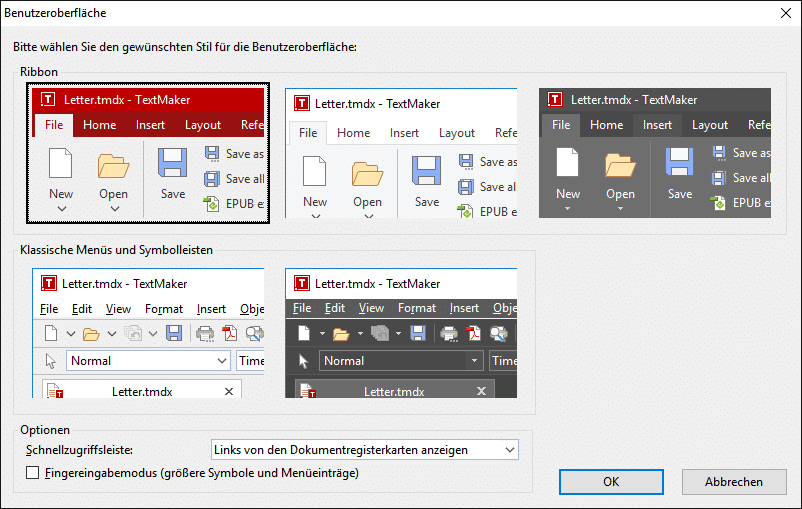
Task: Click the Open folder icon in light ribbon preview
Action: [367, 174]
